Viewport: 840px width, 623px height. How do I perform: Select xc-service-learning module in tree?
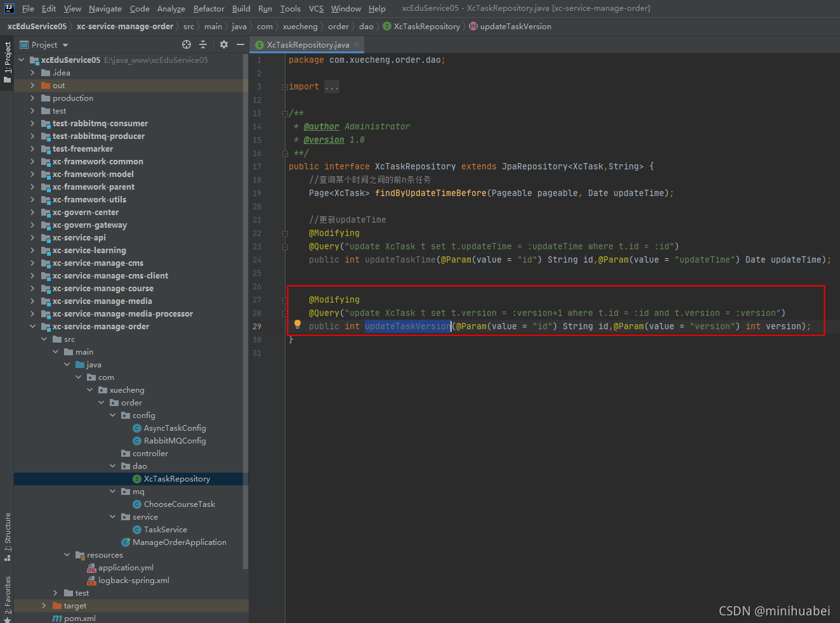[x=89, y=251]
